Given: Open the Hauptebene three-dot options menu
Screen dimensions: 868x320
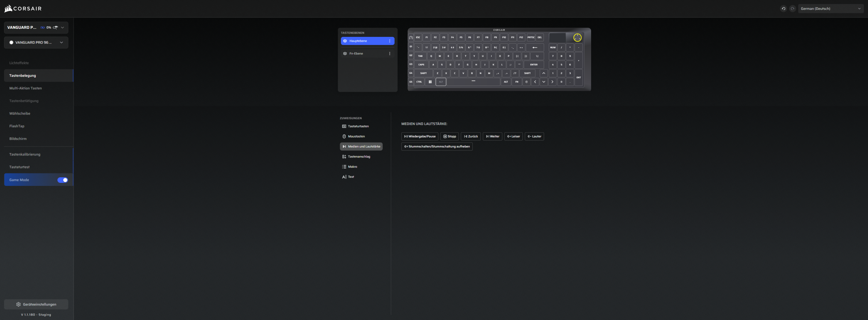Looking at the screenshot, I should 390,41.
